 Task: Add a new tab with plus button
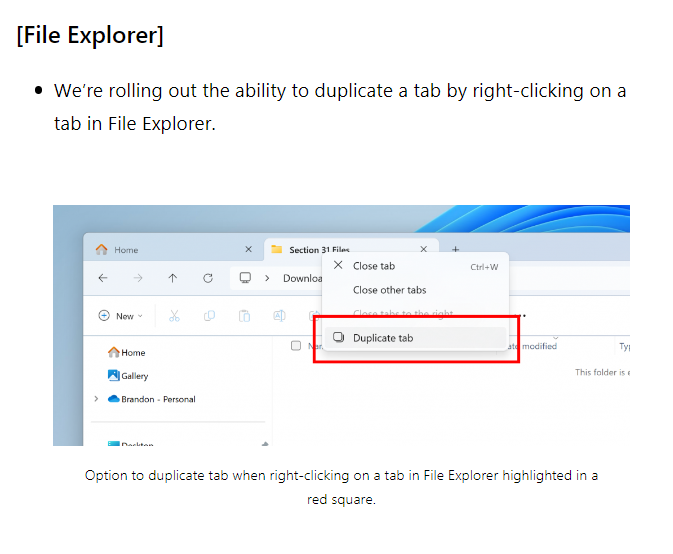(456, 249)
